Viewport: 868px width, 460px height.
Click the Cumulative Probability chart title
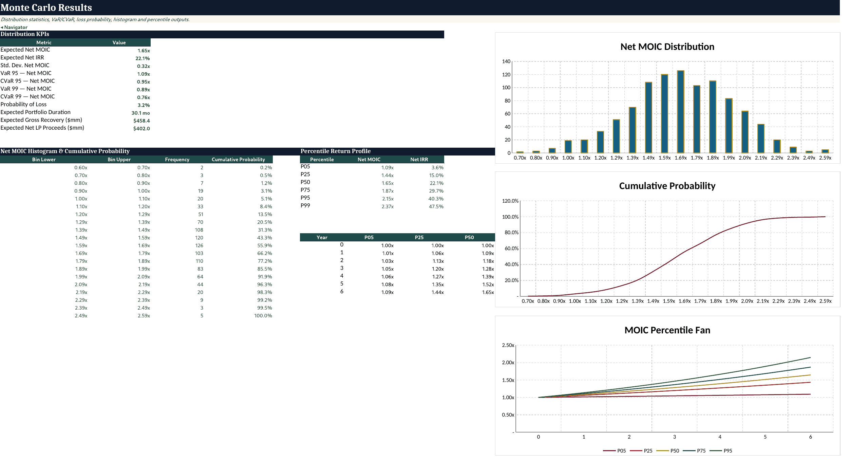[667, 186]
